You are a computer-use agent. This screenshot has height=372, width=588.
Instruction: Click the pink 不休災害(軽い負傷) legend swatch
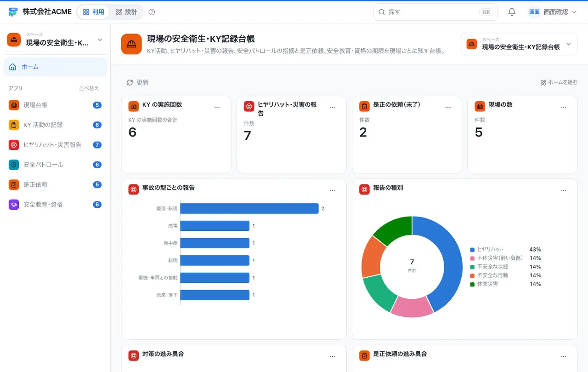pos(472,258)
